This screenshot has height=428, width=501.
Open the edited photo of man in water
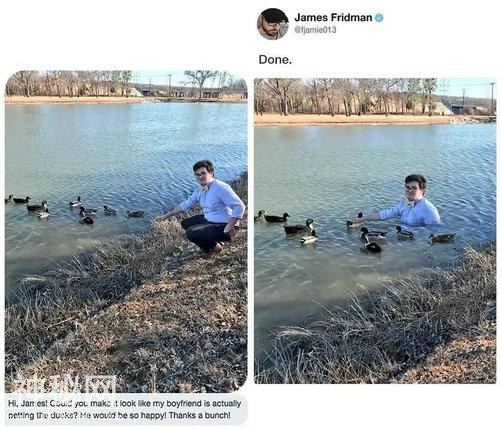click(375, 231)
